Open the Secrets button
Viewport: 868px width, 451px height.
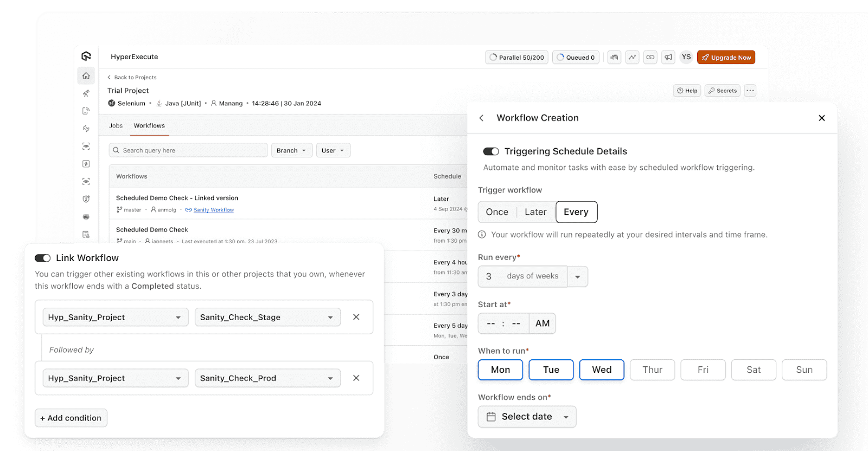tap(722, 91)
